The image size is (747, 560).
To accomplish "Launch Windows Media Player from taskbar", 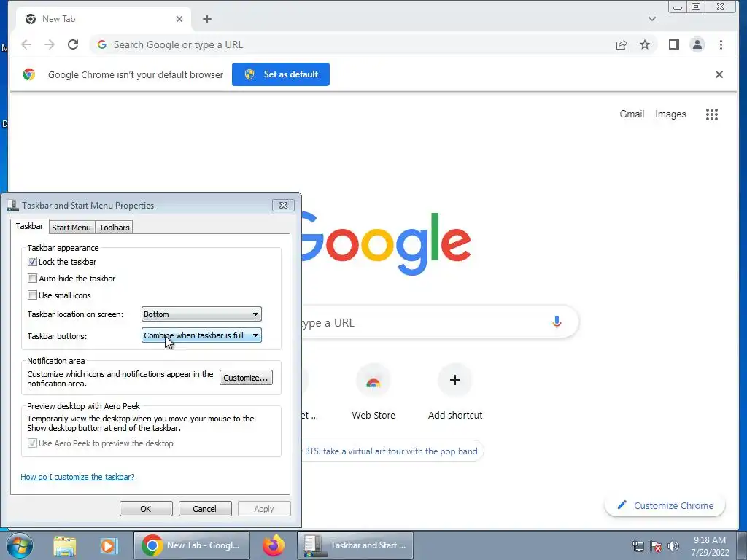I will pyautogui.click(x=108, y=545).
